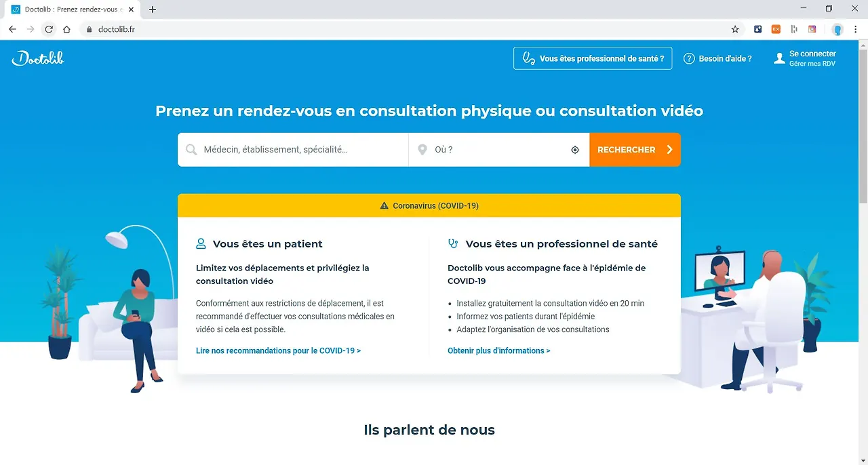Screen dimensions: 868x465
Task: Click the Vous êtes un professionnel de santé heading
Action: click(561, 244)
